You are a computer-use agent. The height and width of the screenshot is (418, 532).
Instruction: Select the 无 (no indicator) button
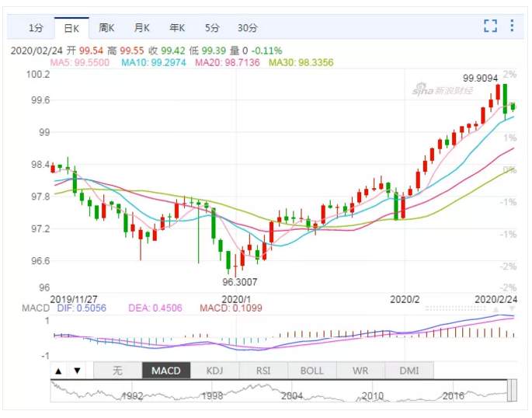pos(118,371)
